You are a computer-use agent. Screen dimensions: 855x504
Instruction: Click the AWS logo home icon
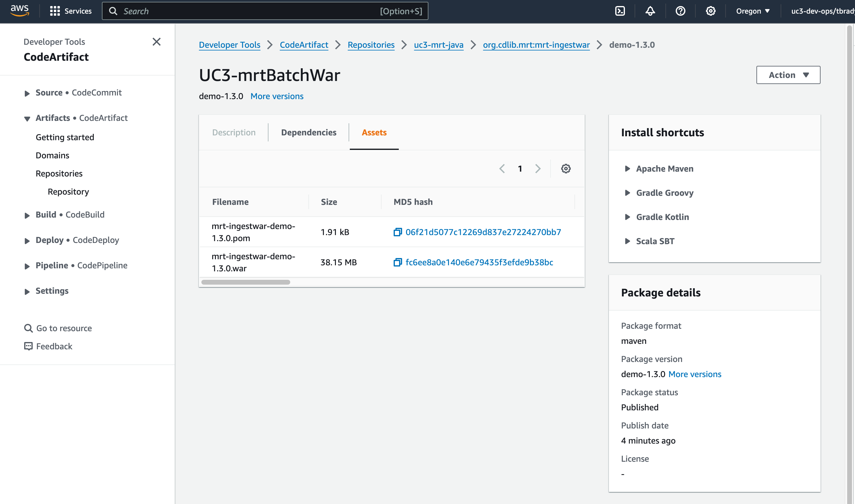(19, 11)
